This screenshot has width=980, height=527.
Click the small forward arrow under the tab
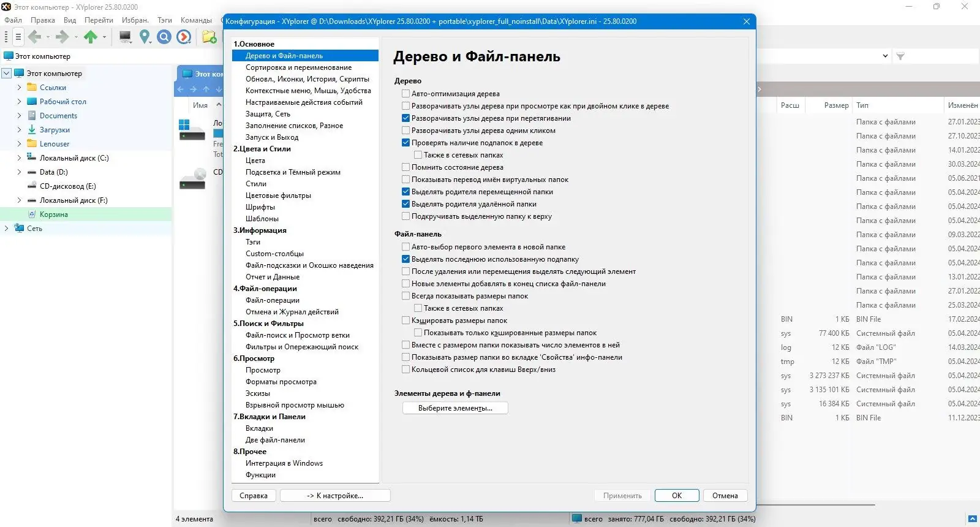(194, 89)
